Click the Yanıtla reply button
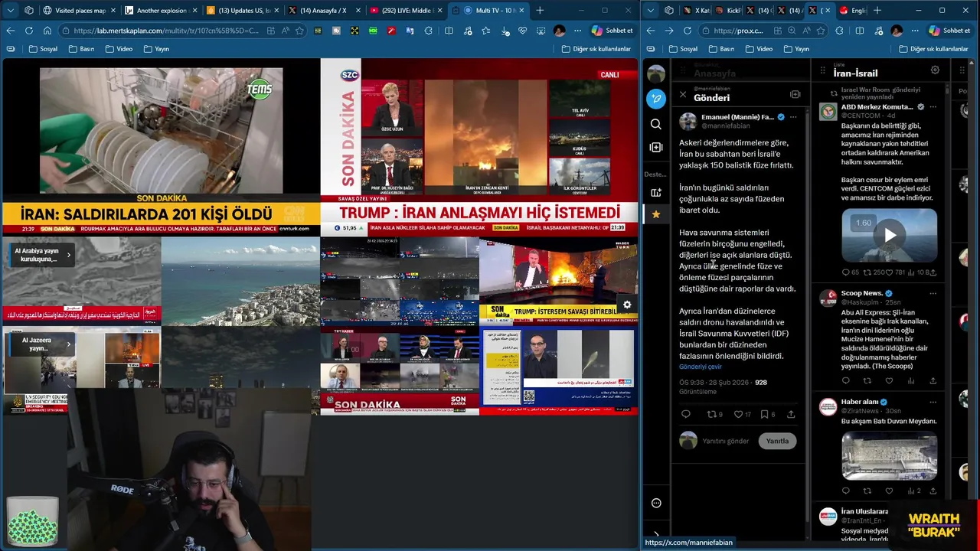This screenshot has width=980, height=551. click(x=777, y=441)
